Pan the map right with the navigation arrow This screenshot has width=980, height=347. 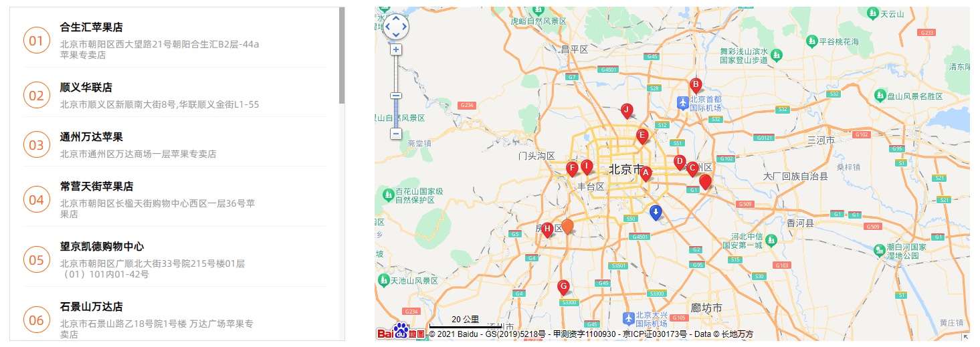pos(404,27)
